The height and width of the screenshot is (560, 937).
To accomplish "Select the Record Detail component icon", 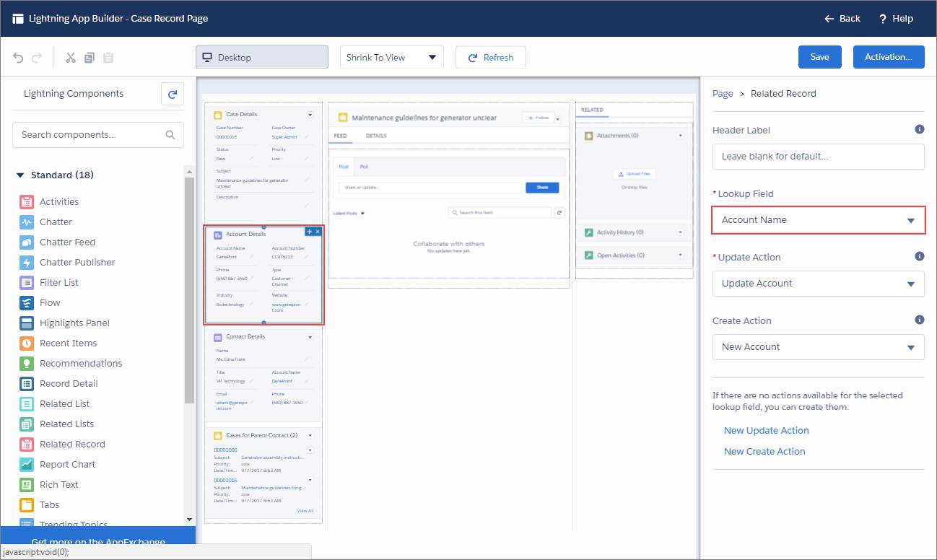I will (27, 384).
